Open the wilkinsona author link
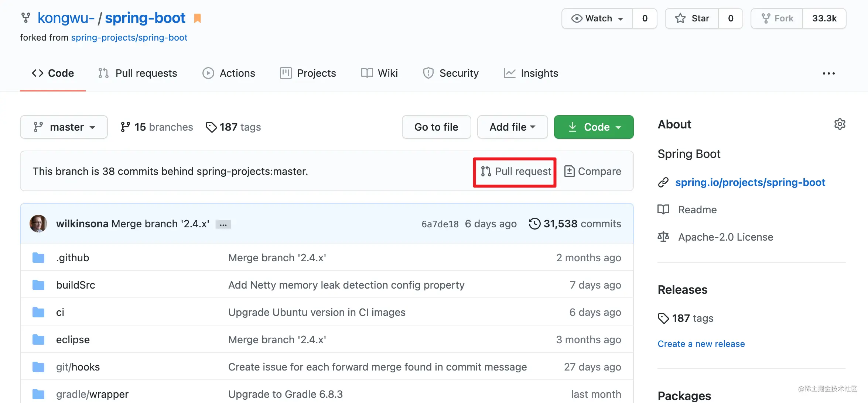The height and width of the screenshot is (403, 868). 82,224
